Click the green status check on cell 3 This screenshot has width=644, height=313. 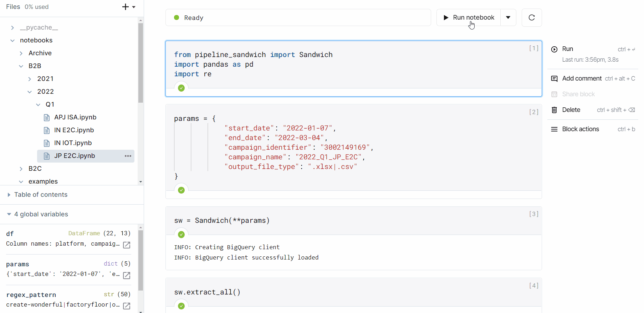click(x=181, y=235)
